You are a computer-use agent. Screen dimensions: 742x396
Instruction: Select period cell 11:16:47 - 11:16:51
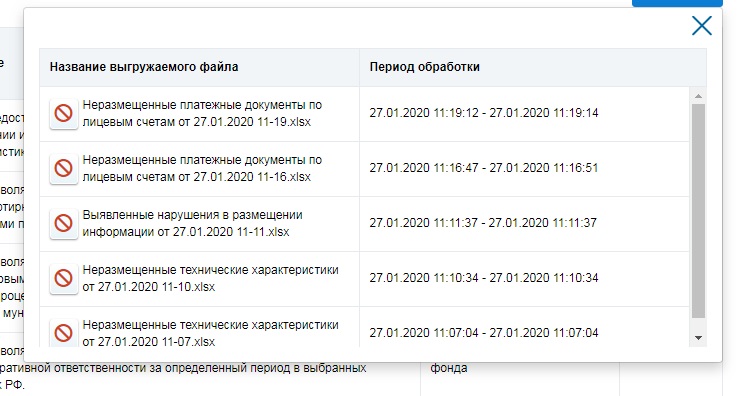click(x=484, y=168)
